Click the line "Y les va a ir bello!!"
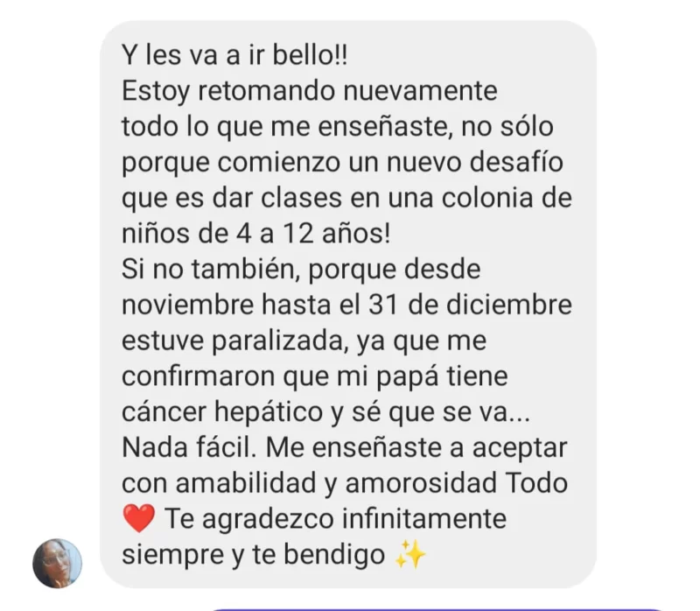700x611 pixels. (x=234, y=55)
